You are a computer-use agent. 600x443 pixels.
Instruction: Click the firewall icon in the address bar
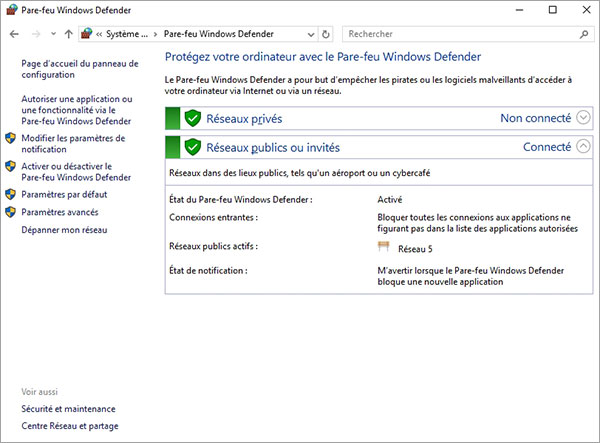point(86,34)
